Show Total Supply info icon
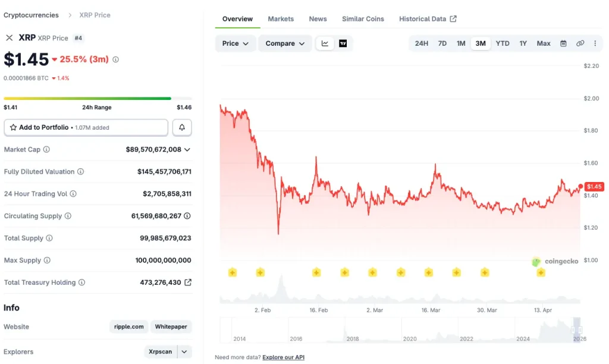The image size is (609, 364). (x=49, y=238)
